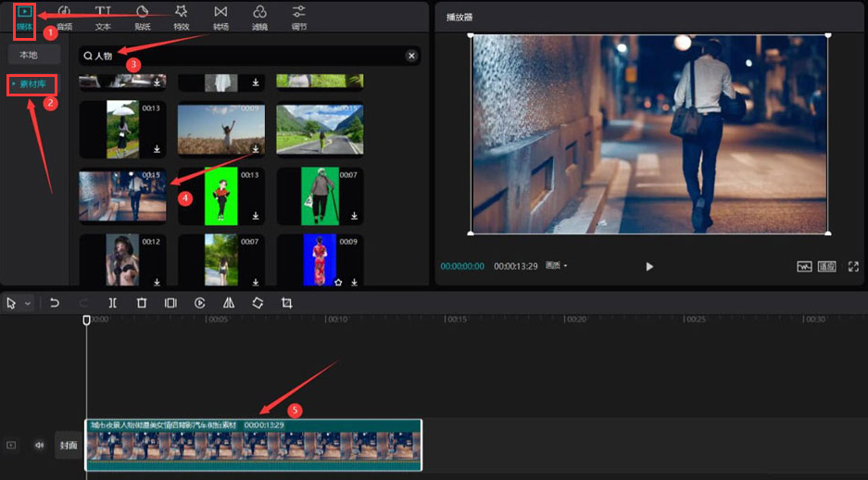The height and width of the screenshot is (480, 868).
Task: Click the mirror flip icon in timeline toolbar
Action: click(x=229, y=303)
